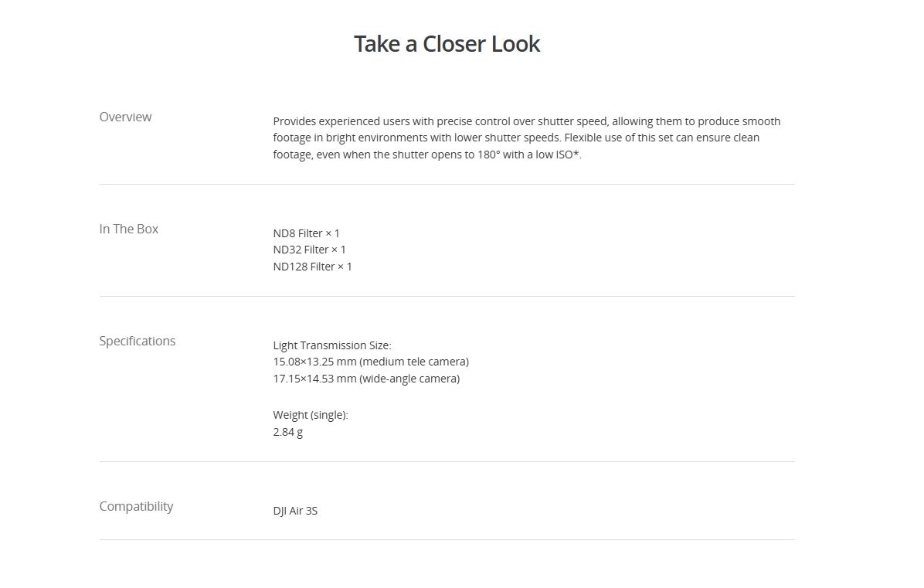Click the "DJI Air 3S" compatibility text
Viewport: 924px width, 588px height.
295,511
